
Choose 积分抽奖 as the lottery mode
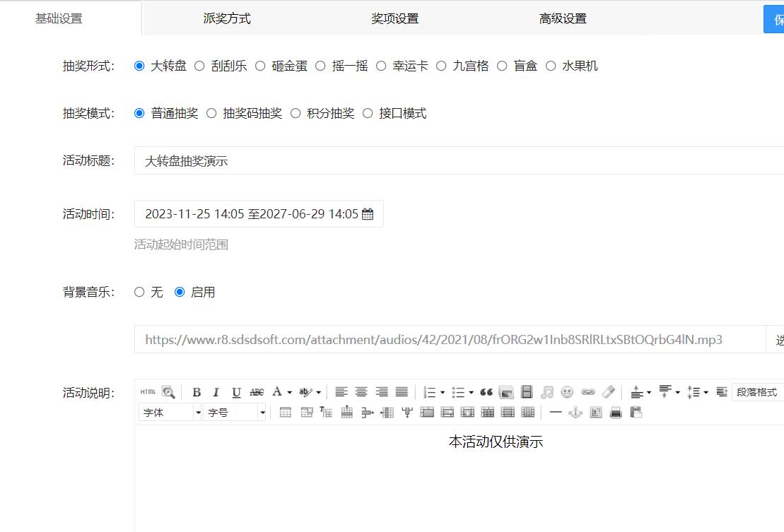(x=296, y=113)
